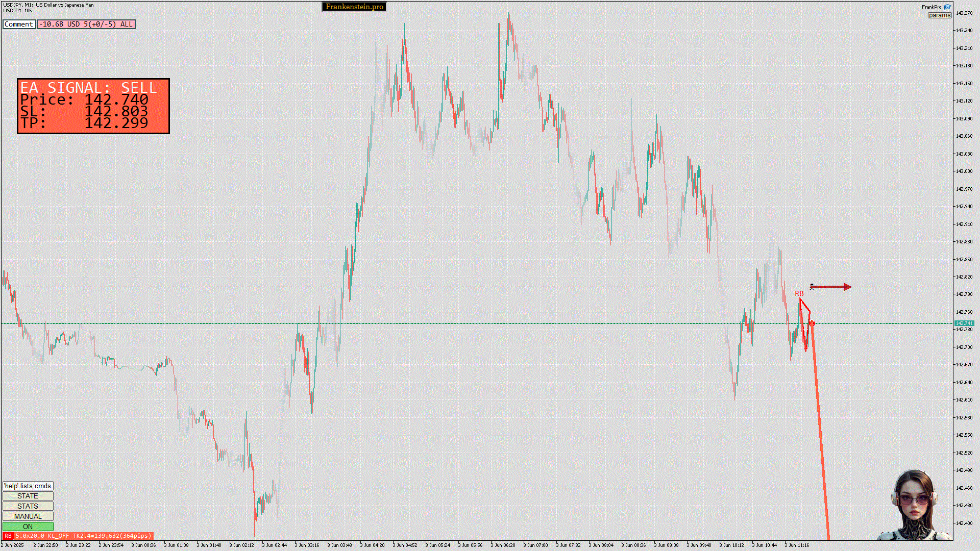The height and width of the screenshot is (551, 980).
Task: Click the STATS button
Action: [x=28, y=506]
